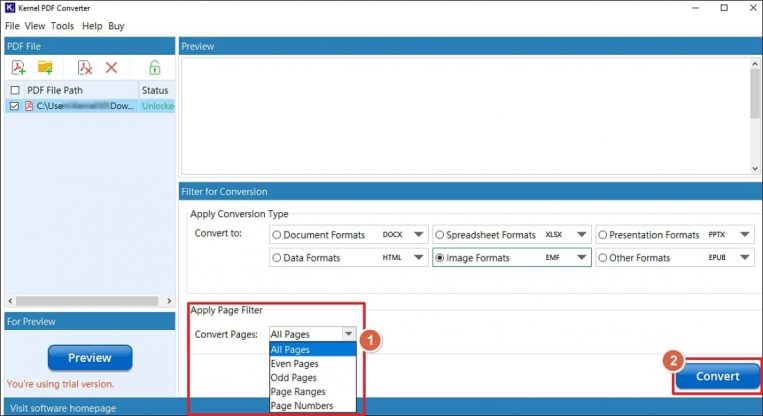Choose Page Numbers from the list
The image size is (763, 416).
tap(312, 405)
